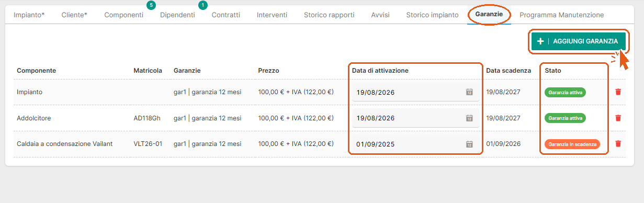Click the badge 1 on Dipendenti tab
The image size is (644, 203).
point(203,5)
